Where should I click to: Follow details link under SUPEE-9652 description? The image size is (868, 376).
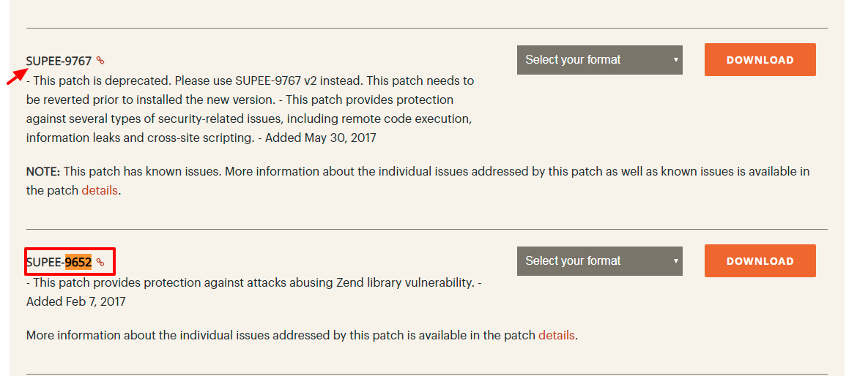[x=556, y=336]
